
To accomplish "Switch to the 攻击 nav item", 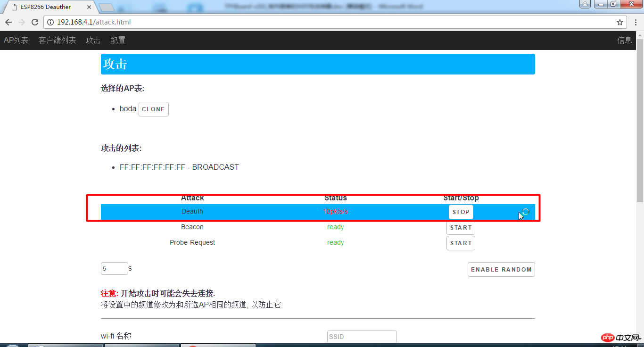I will coord(93,41).
